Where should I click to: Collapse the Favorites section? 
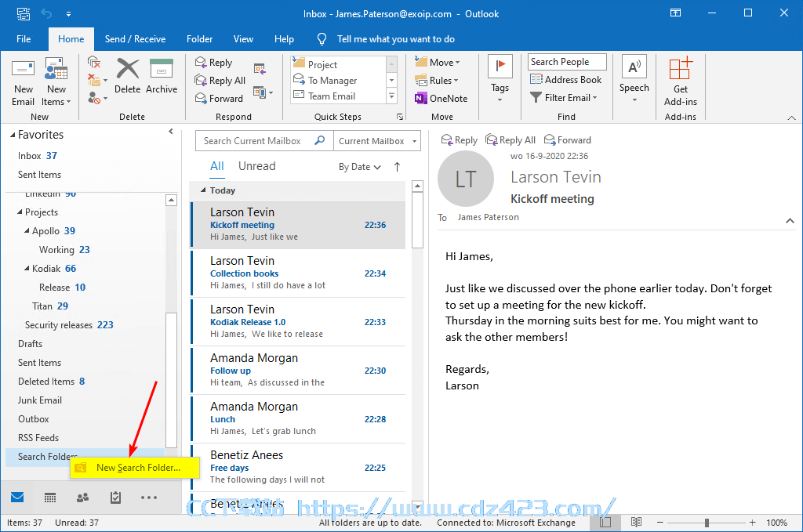pos(13,135)
